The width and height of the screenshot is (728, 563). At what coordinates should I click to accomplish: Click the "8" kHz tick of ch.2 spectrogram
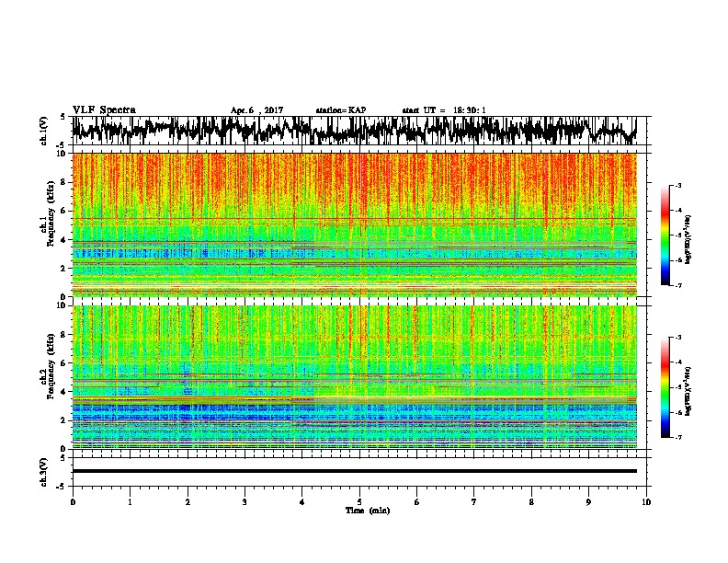pos(63,335)
